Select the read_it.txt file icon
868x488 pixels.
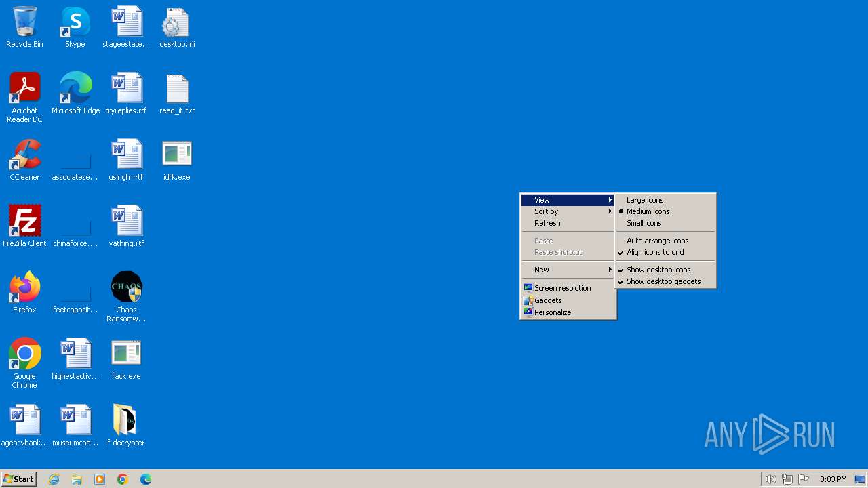pos(177,94)
